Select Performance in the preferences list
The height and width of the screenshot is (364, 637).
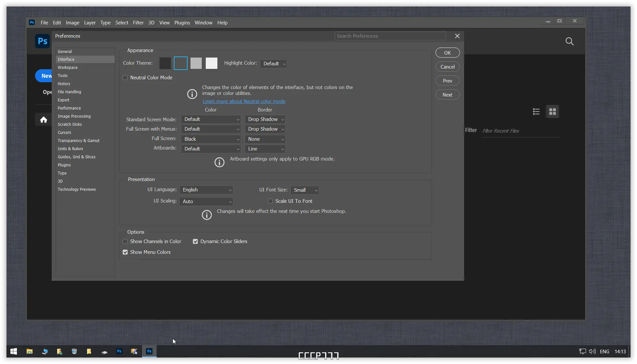[69, 108]
